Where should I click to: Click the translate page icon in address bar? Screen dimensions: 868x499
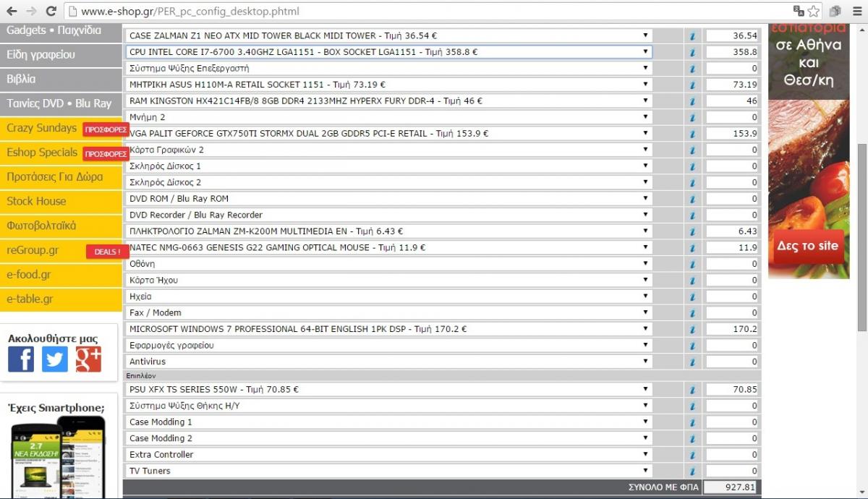pyautogui.click(x=799, y=11)
